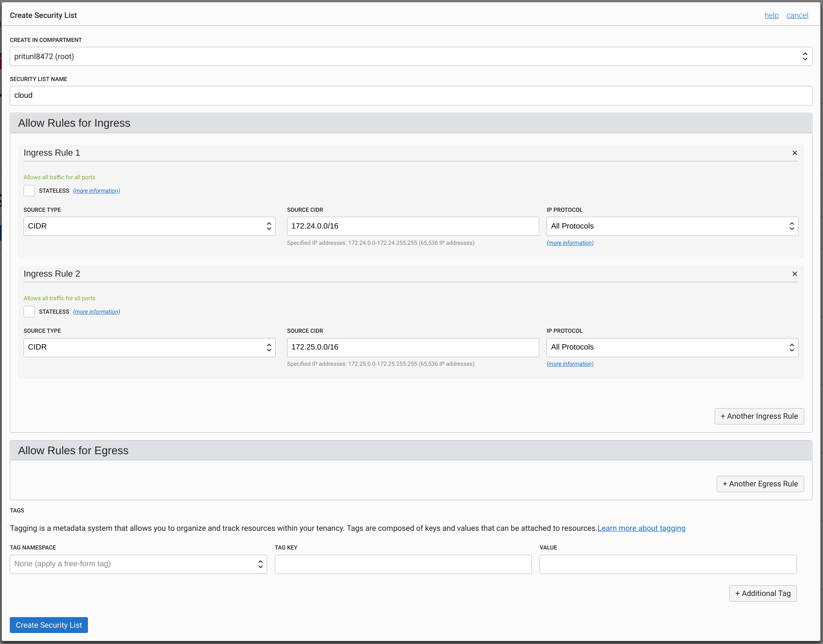Add Another Ingress Rule
This screenshot has height=644, width=823.
coord(759,416)
